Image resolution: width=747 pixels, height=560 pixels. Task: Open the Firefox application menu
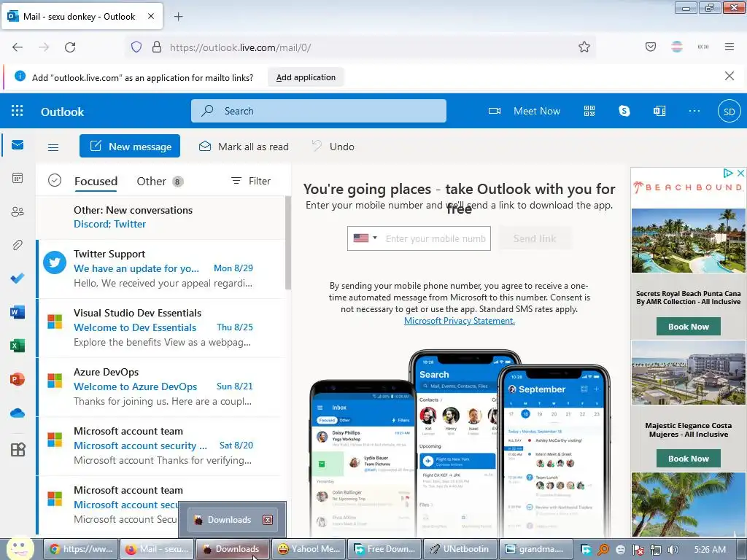729,47
